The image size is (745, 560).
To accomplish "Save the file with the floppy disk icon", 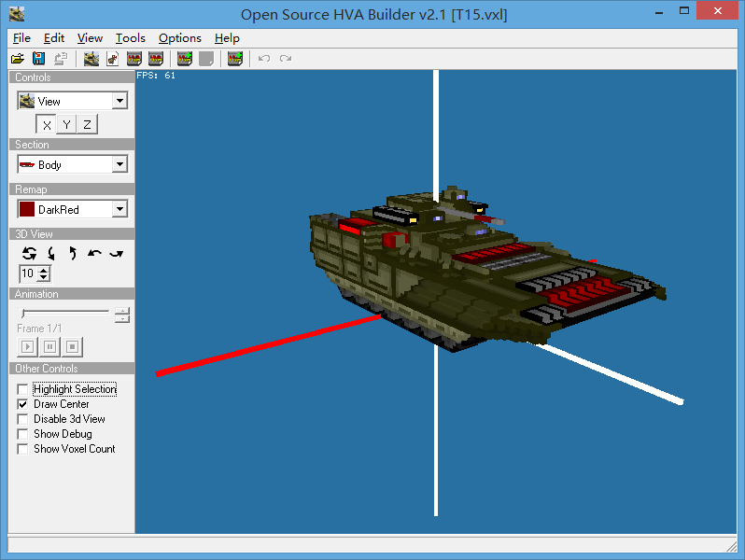I will [x=38, y=59].
